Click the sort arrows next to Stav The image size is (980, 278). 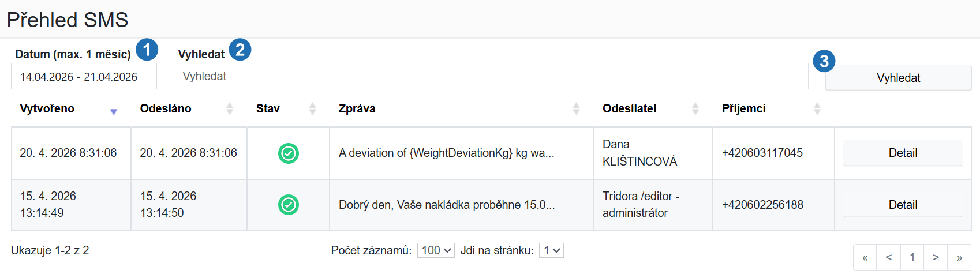click(313, 108)
